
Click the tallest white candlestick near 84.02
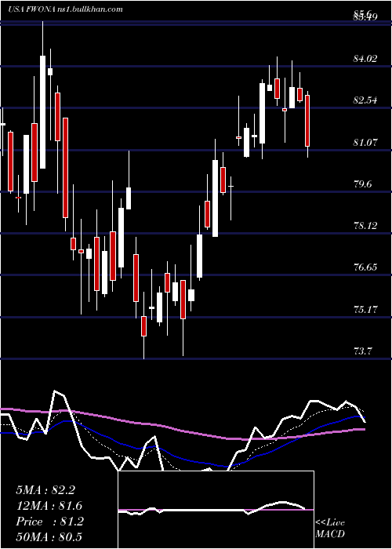[42, 112]
